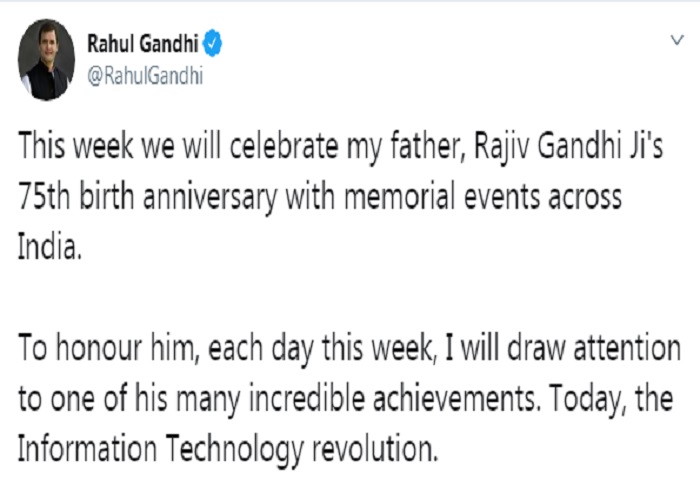Viewport: 700px width, 500px height.
Task: Click the line starting "This week we will"
Action: click(x=340, y=147)
